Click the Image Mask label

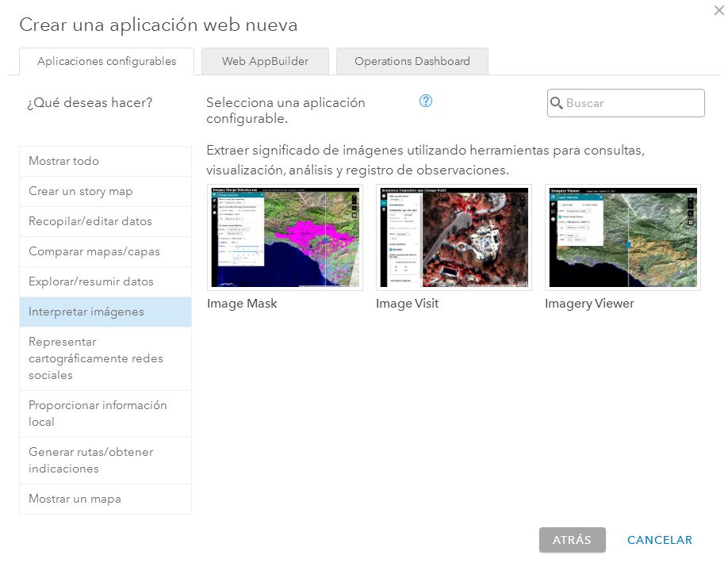242,304
